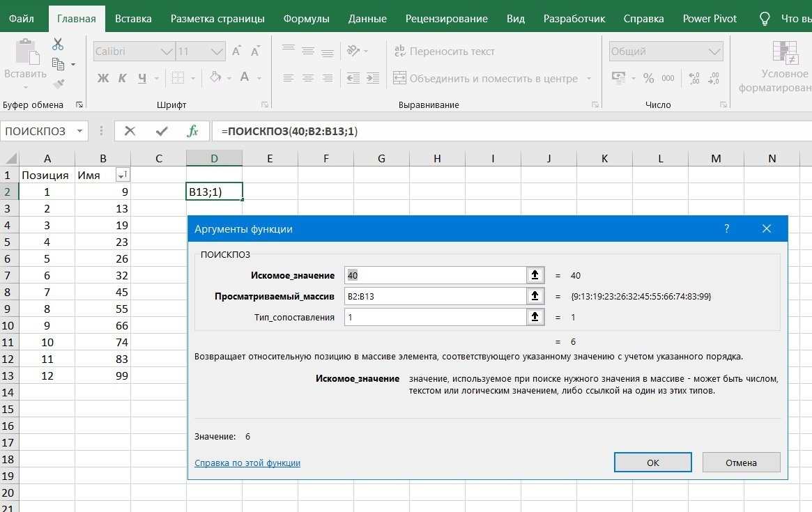Click the dialog help question mark
This screenshot has width=812, height=512.
tap(726, 228)
